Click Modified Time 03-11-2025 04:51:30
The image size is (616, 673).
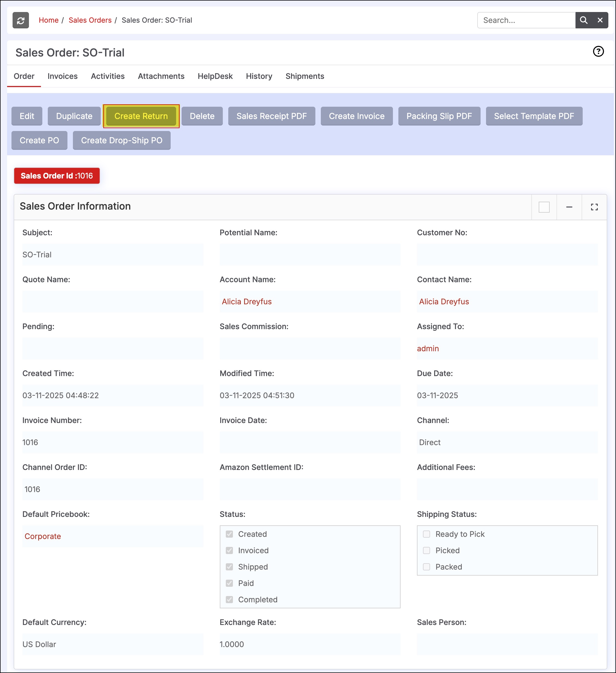257,396
